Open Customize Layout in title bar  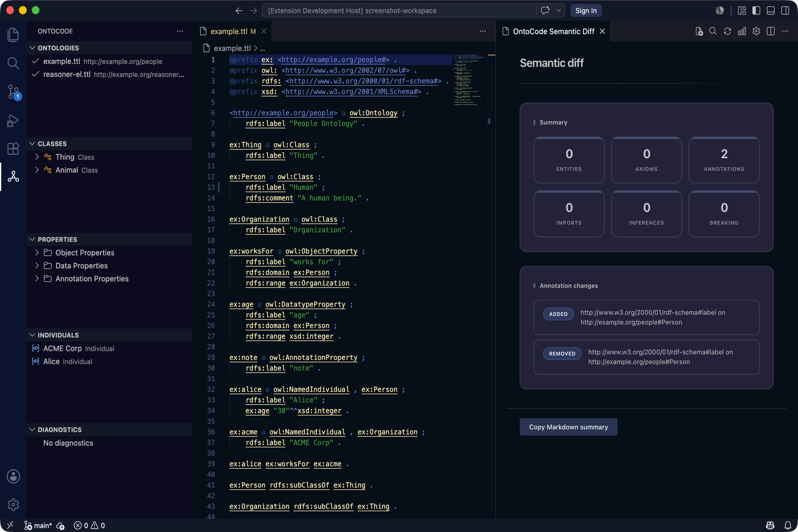pos(742,10)
